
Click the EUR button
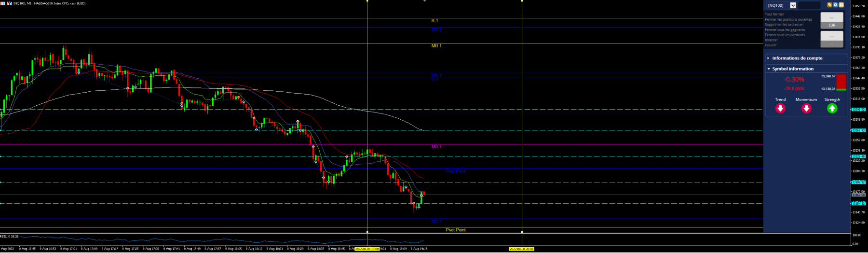[x=832, y=25]
